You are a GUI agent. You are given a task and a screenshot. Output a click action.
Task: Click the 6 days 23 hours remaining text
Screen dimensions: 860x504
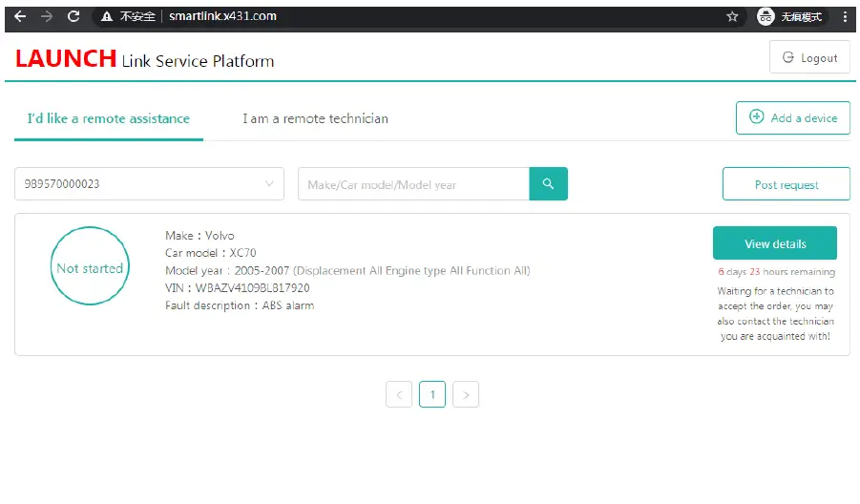(777, 272)
